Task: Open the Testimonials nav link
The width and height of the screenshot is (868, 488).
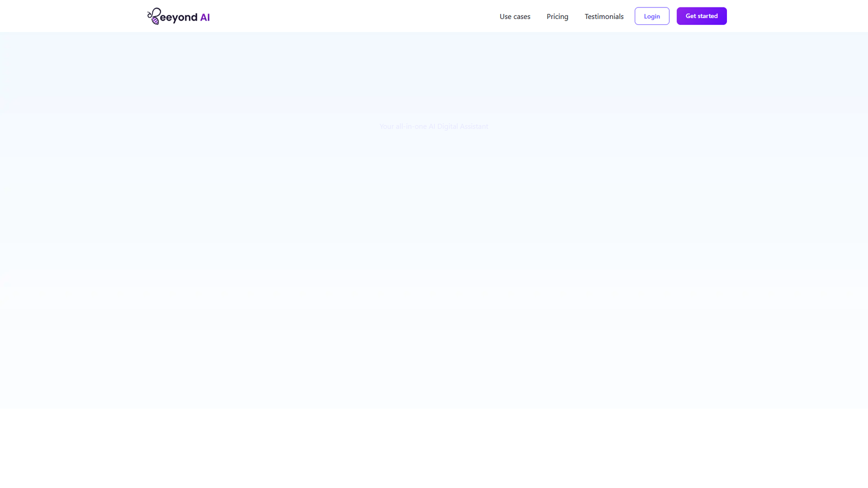Action: [604, 16]
